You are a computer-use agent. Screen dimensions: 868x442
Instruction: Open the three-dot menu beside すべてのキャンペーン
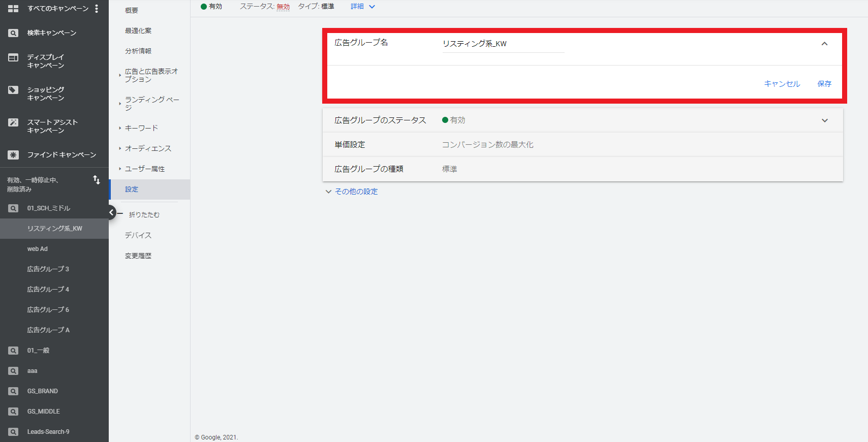[x=97, y=9]
